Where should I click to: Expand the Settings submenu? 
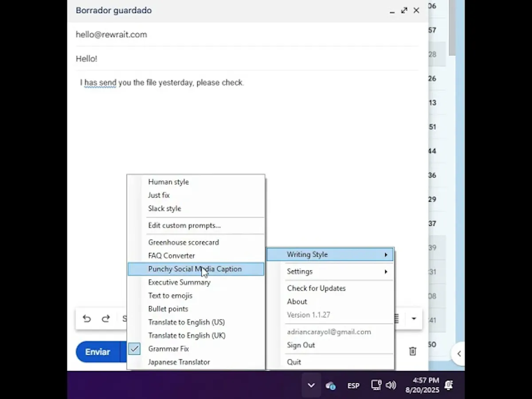point(329,271)
